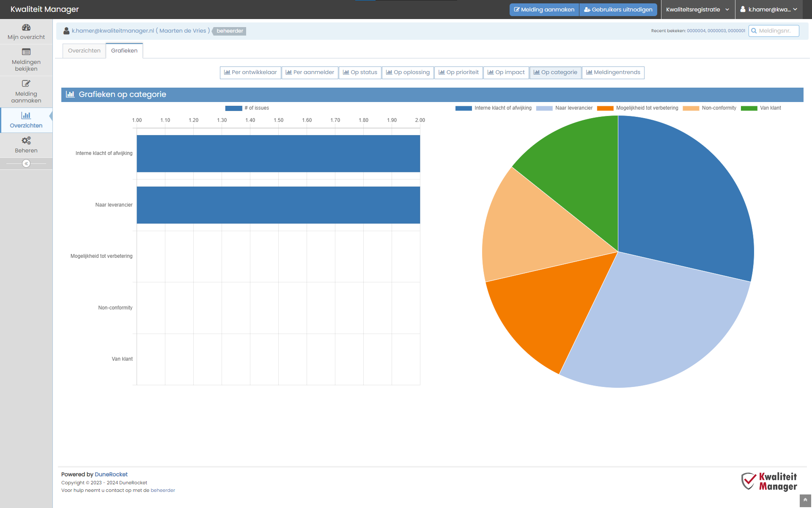Collapse sidebar with double-chevron button

26,163
